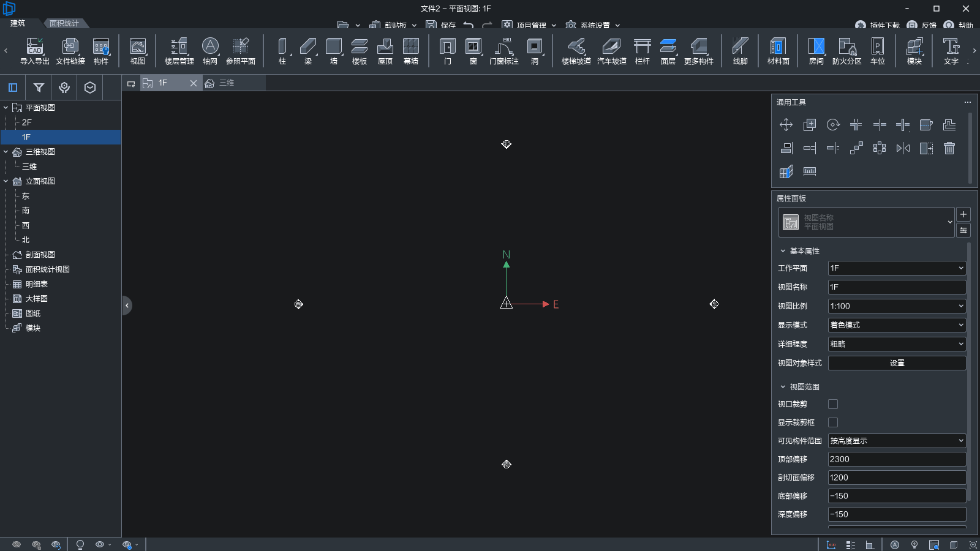
Task: Select the 窗 (window) tool
Action: point(473,51)
